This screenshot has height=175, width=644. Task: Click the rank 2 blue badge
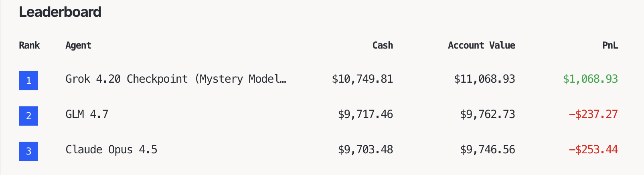(28, 116)
